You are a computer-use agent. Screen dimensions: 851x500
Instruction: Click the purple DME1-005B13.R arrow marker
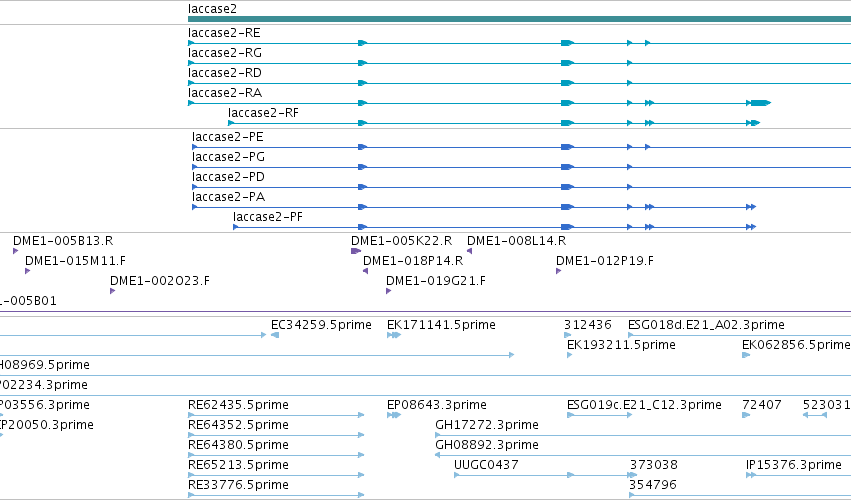pyautogui.click(x=16, y=251)
